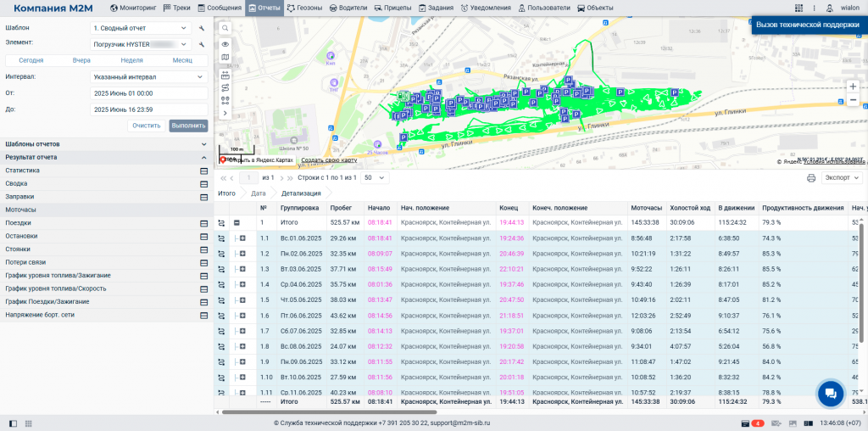This screenshot has width=868, height=431.
Task: Show track for row 1.5 on map
Action: [221, 299]
